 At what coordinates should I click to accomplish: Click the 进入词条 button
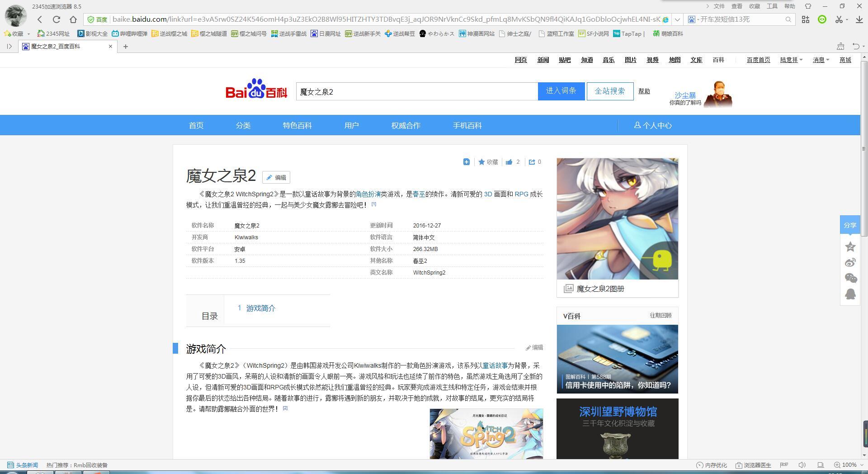pos(561,91)
